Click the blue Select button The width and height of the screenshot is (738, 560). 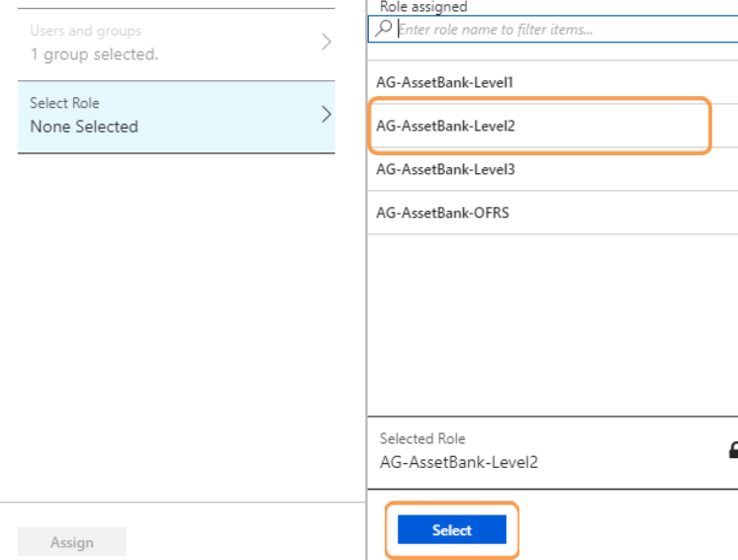tap(452, 530)
